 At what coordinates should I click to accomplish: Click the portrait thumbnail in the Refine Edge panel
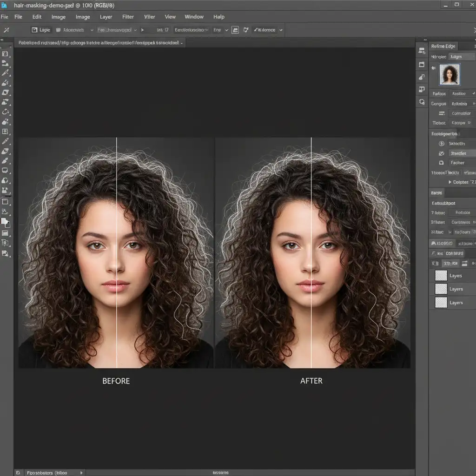[450, 74]
